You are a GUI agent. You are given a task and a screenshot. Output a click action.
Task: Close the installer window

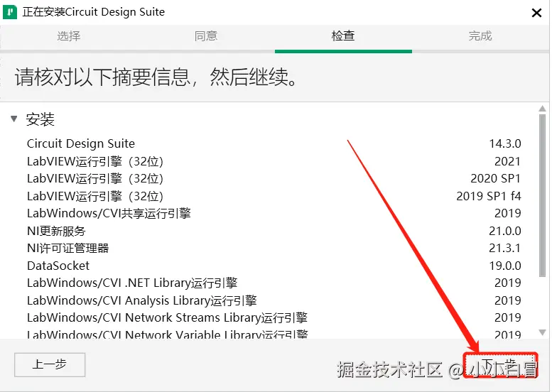click(x=536, y=13)
